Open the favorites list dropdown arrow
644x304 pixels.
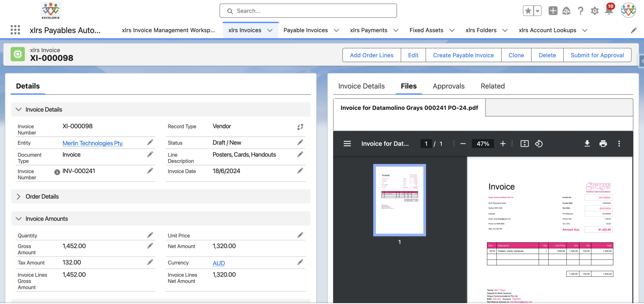point(537,11)
